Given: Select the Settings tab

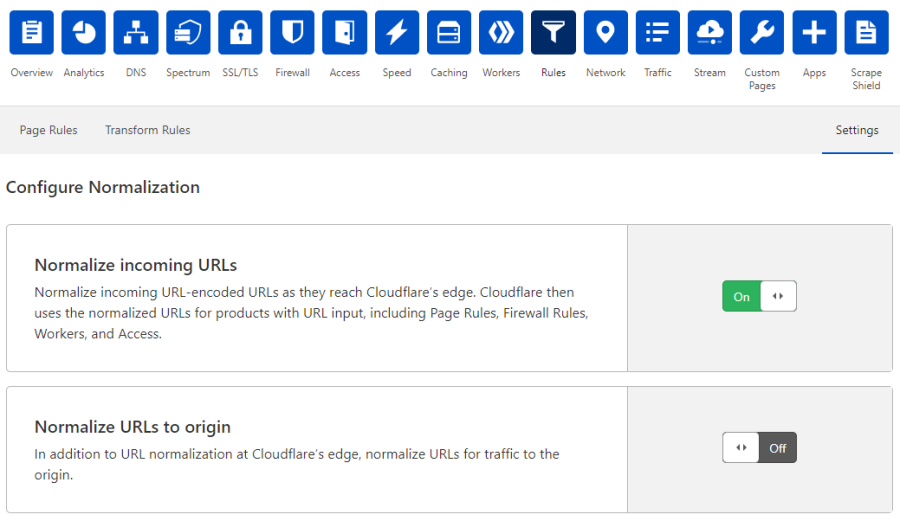Looking at the screenshot, I should point(857,130).
